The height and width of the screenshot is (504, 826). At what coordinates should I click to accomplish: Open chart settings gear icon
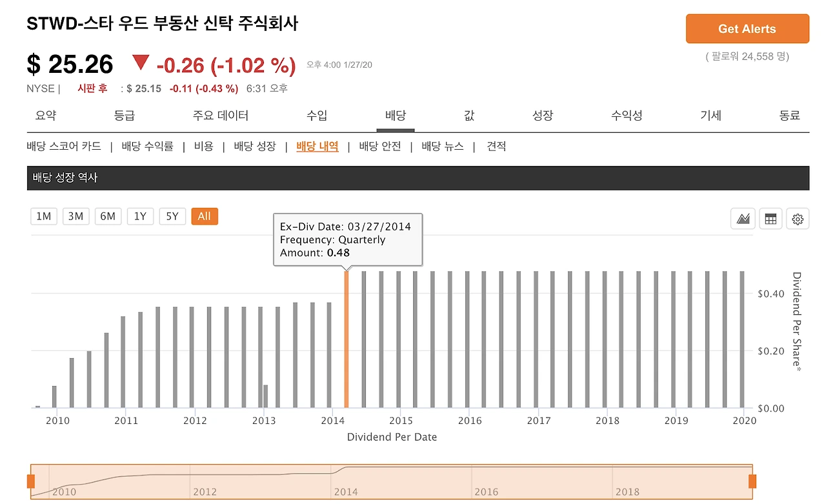[x=798, y=219]
